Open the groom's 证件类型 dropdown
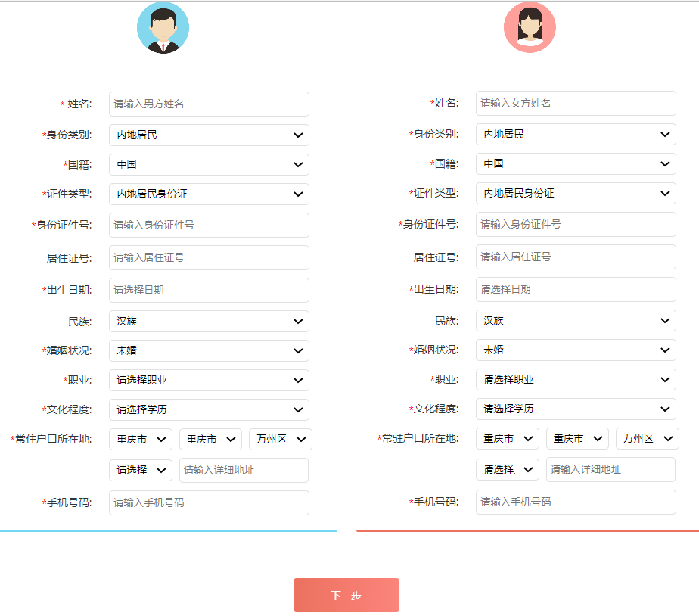This screenshot has width=699, height=616. [209, 194]
